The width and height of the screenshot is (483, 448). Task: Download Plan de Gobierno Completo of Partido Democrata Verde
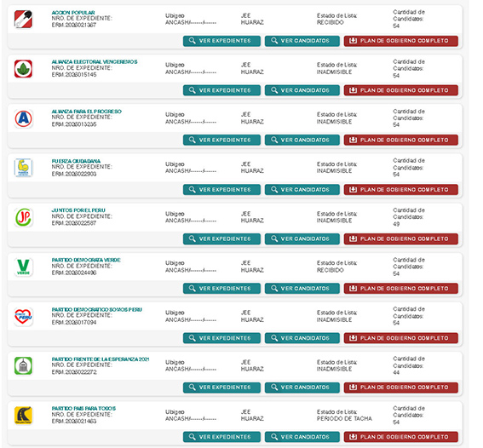click(400, 289)
